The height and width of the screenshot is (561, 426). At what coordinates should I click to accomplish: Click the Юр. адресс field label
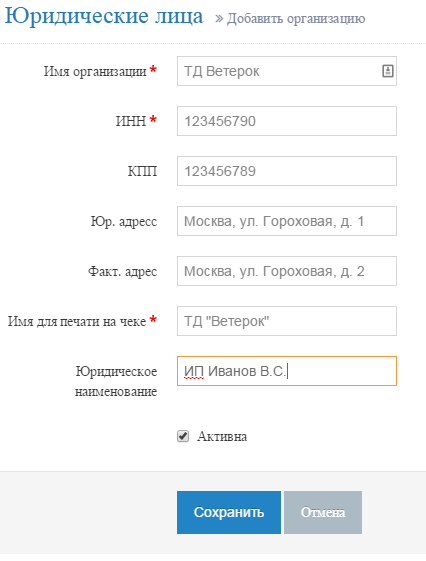(x=124, y=221)
